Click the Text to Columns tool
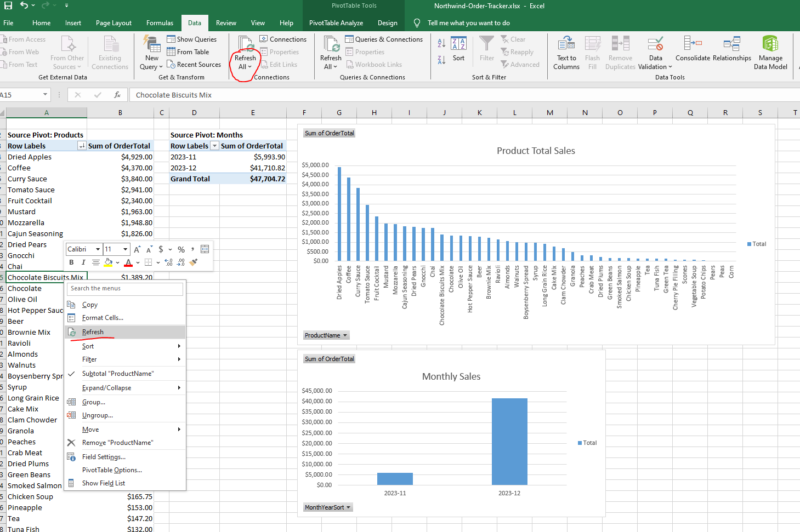Viewport: 800px width, 532px height. coord(566,53)
